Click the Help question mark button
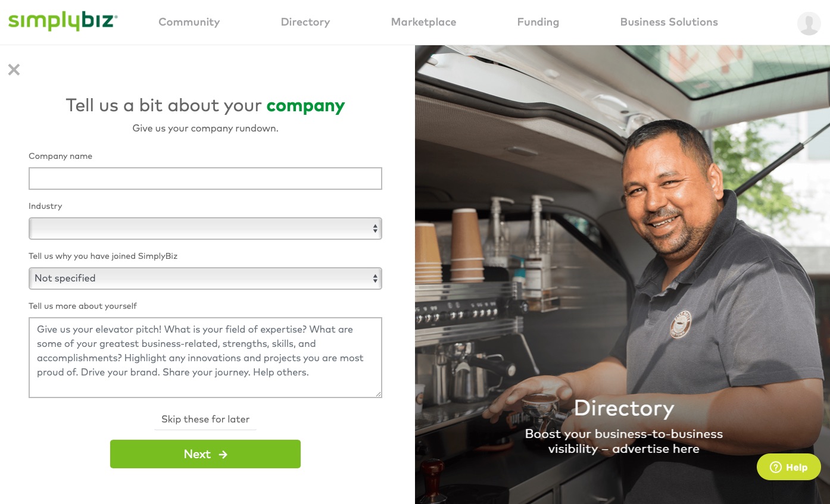The height and width of the screenshot is (504, 830). point(788,467)
